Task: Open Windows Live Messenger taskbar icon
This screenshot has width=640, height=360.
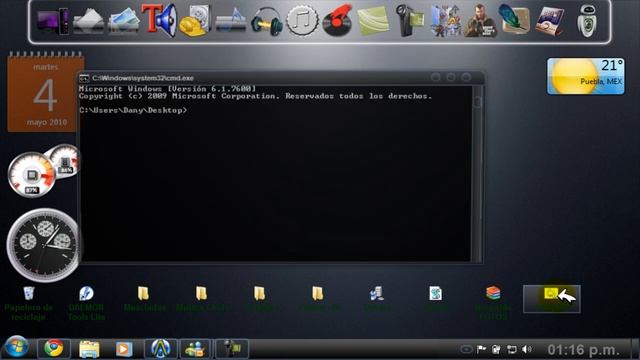Action: [195, 349]
